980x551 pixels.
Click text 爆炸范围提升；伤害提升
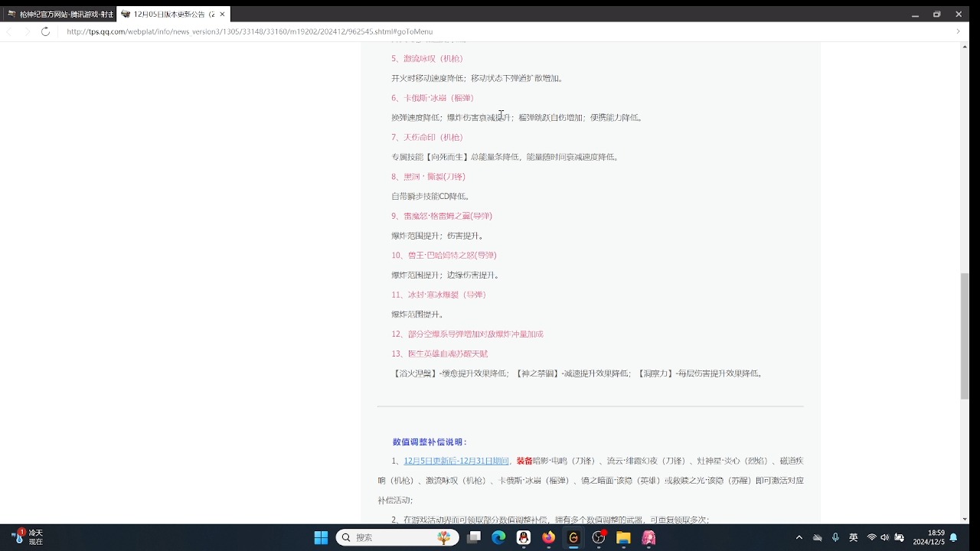437,236
